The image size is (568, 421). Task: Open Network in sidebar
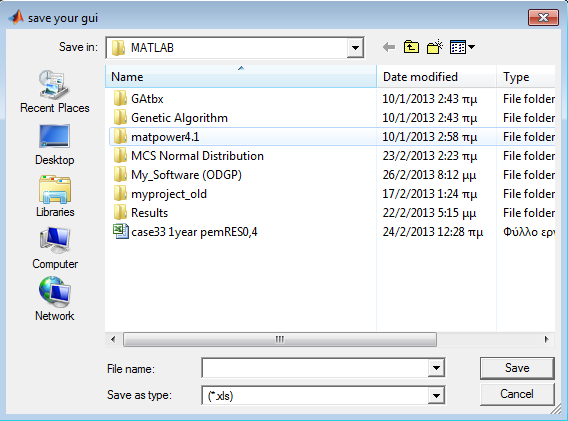click(x=54, y=299)
